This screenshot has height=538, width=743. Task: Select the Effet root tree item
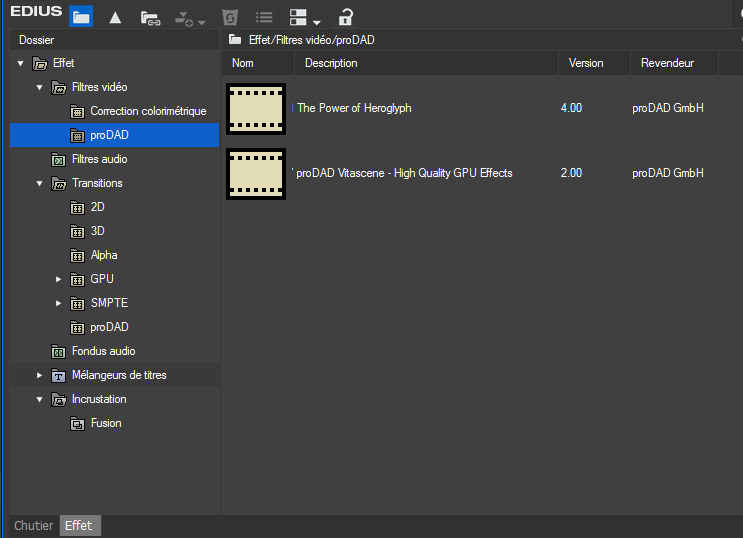tap(63, 63)
